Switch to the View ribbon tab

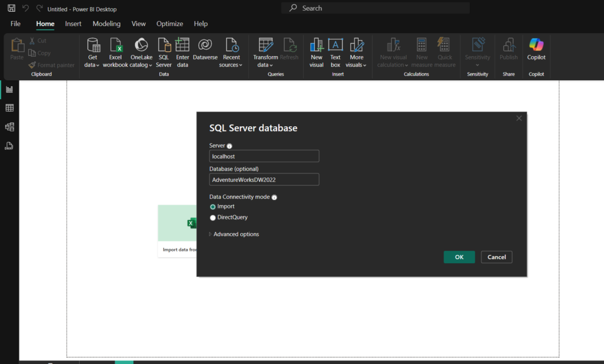point(139,24)
